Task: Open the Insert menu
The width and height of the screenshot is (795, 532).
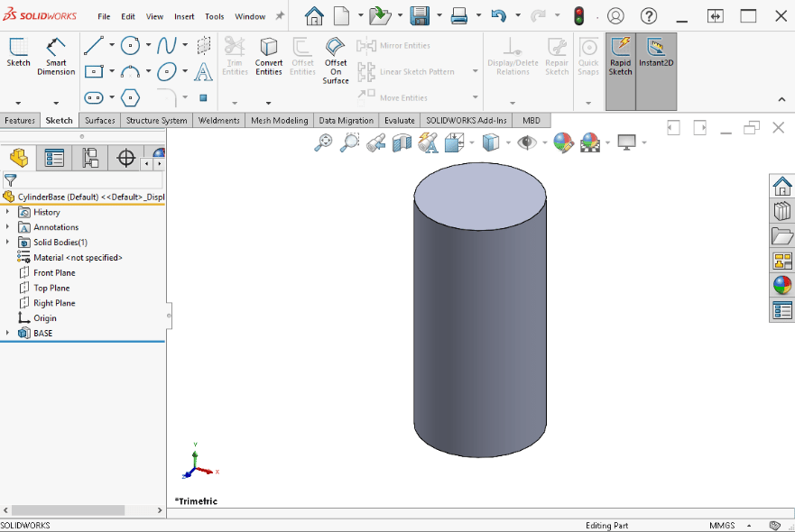Action: (x=184, y=15)
